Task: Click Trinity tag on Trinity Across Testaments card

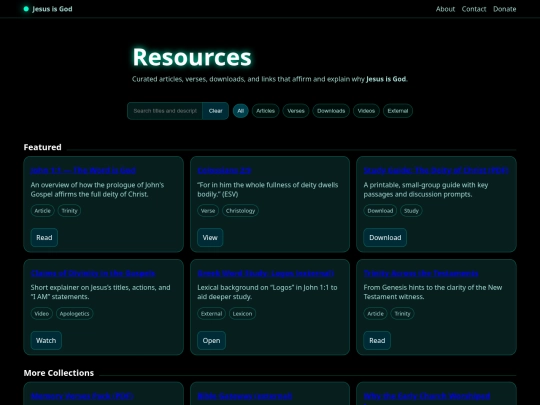Action: tap(402, 314)
